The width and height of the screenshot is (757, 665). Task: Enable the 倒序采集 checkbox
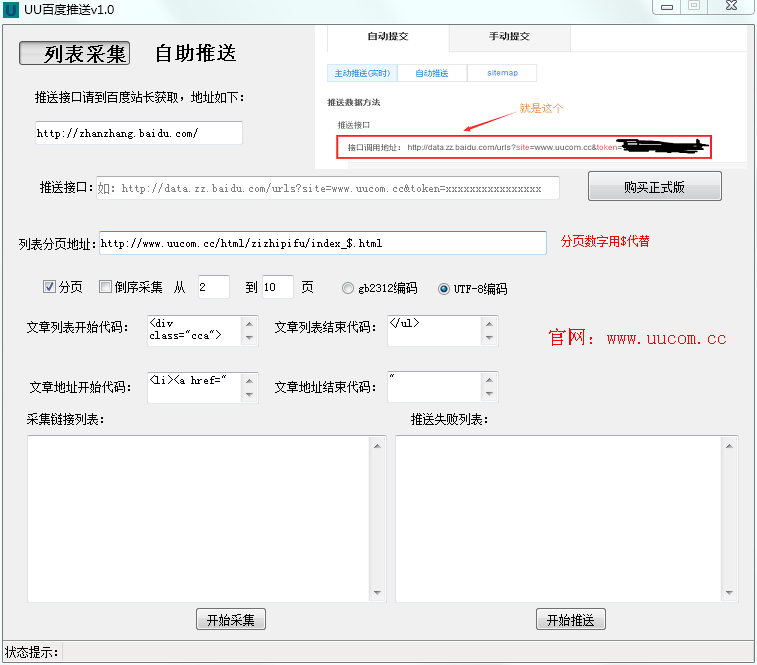pyautogui.click(x=106, y=287)
